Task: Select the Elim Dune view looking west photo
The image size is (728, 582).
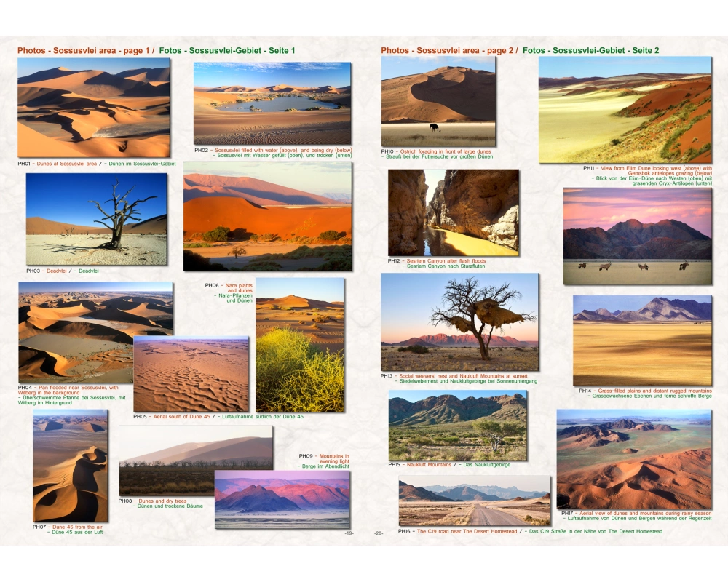Action: pyautogui.click(x=625, y=110)
